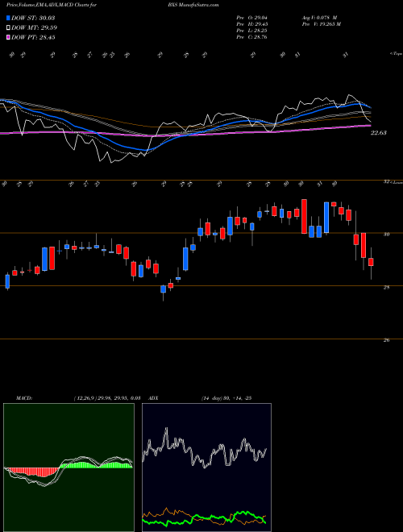Click the 'Pre L: 28.25' value

pos(251,31)
